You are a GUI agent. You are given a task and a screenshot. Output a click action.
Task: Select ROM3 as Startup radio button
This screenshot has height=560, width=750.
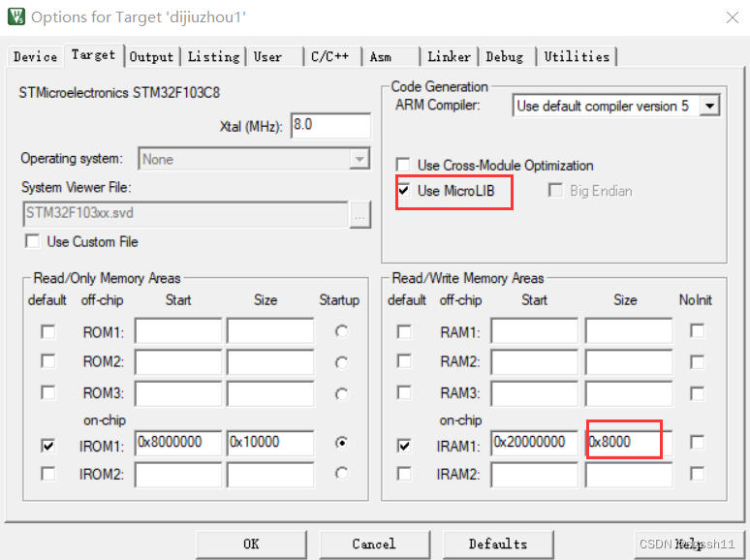[x=341, y=394]
